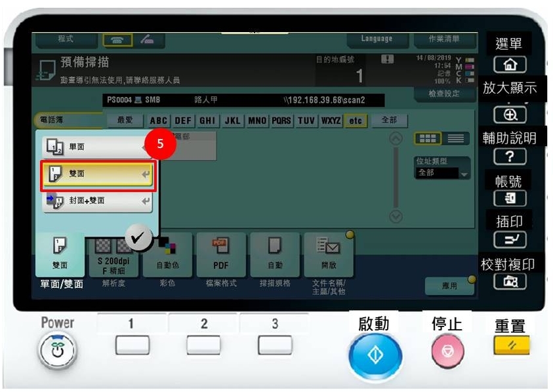This screenshot has height=392, width=553.
Task: Select 單面 single-sided scan option
Action: (x=97, y=147)
